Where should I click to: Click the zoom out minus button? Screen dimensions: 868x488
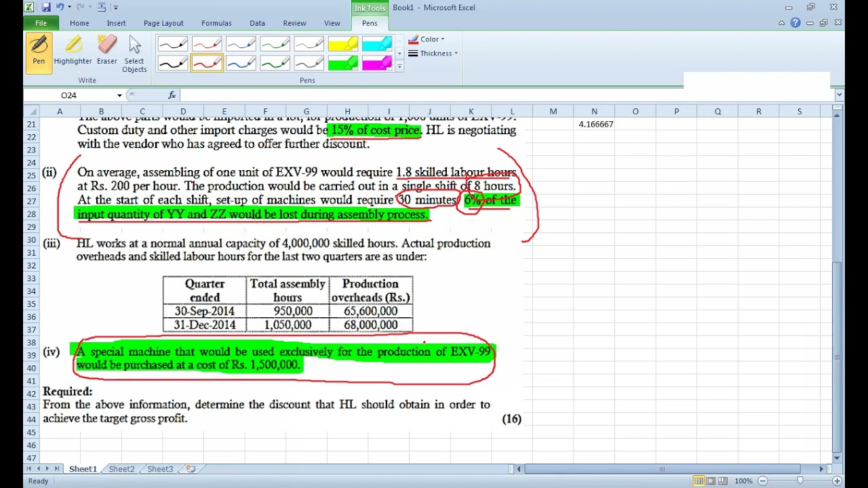click(x=763, y=481)
